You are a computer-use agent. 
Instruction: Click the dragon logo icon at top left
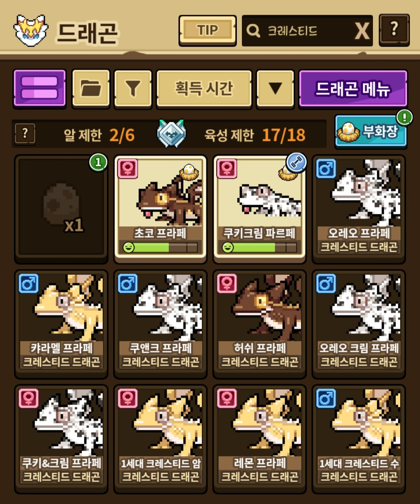(x=30, y=31)
